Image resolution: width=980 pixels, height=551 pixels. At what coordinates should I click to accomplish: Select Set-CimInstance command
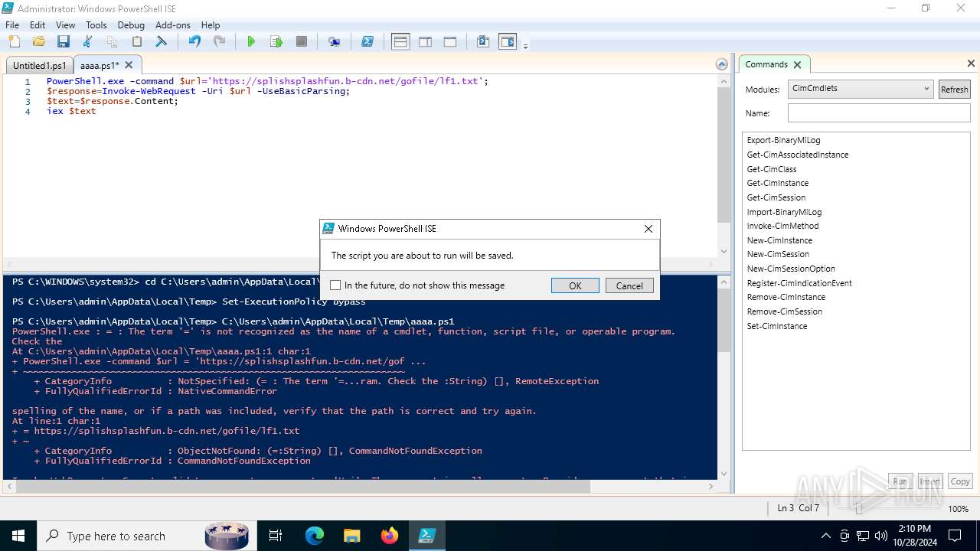coord(777,326)
